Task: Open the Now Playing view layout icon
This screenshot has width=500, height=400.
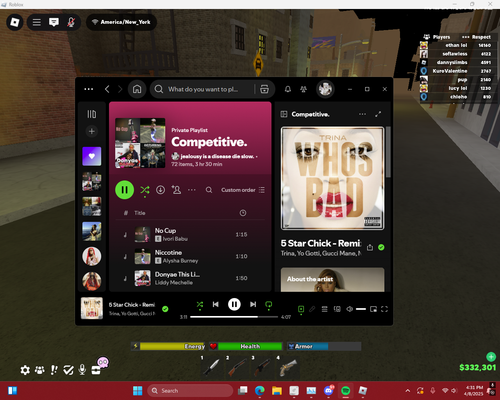Action: [284, 114]
